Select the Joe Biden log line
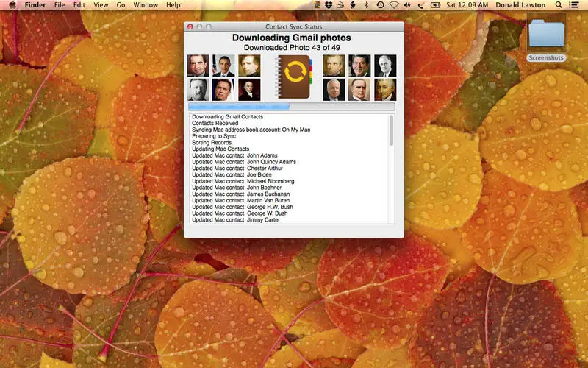This screenshot has width=588, height=368. click(x=232, y=174)
